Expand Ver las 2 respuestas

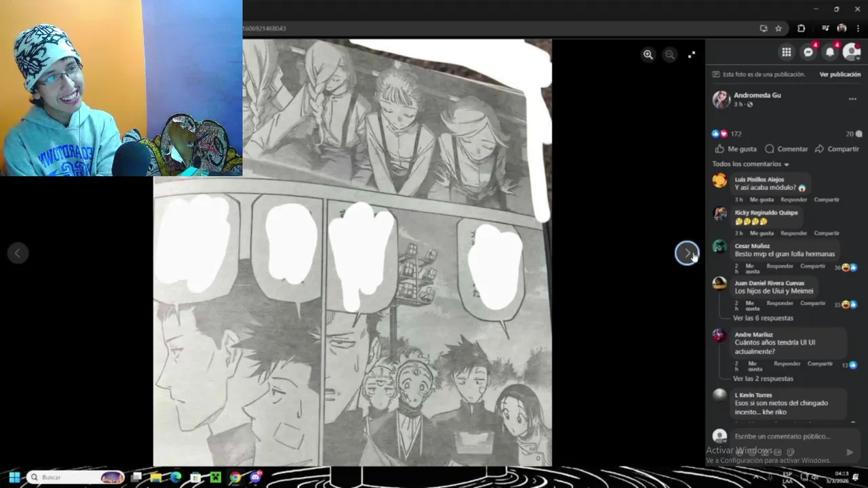click(763, 379)
